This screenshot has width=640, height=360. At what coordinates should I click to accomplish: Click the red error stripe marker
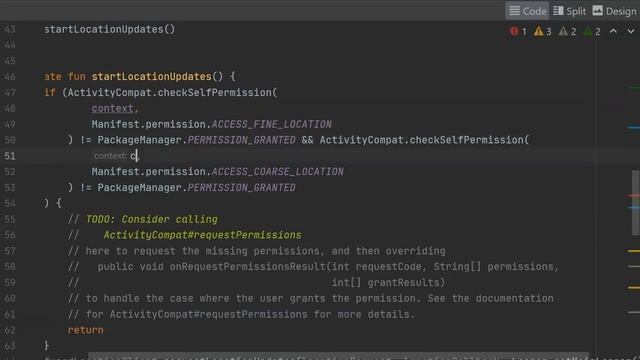click(x=634, y=196)
